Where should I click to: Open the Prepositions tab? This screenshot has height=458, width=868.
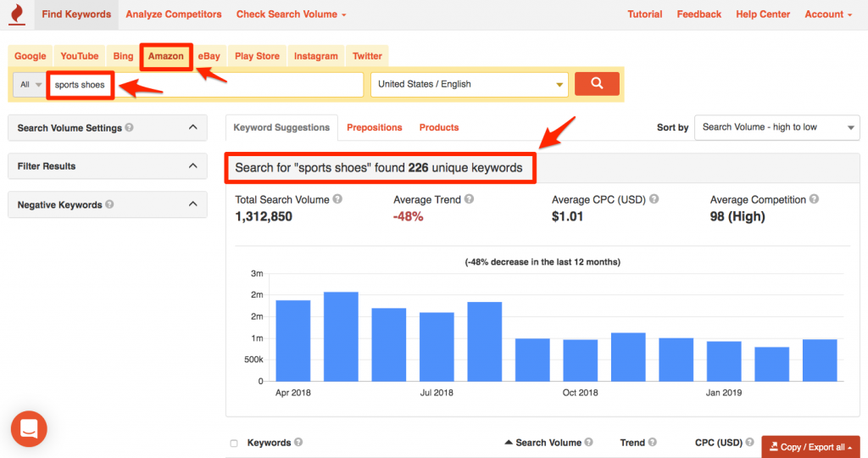tap(374, 127)
